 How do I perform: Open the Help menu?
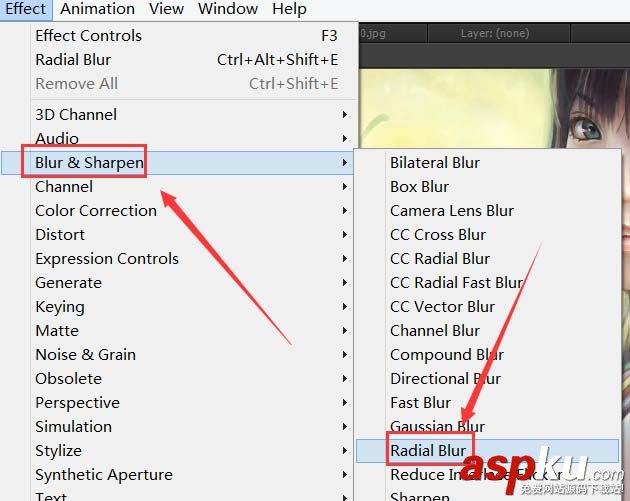(289, 9)
